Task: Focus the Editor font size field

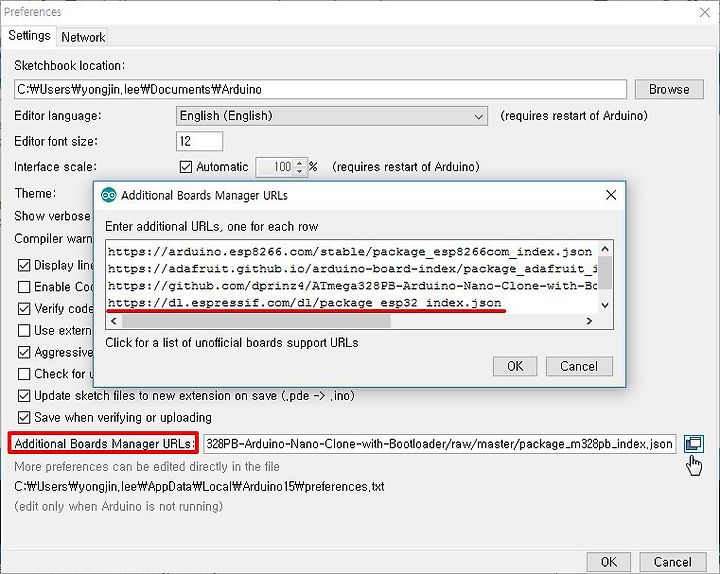Action: [x=199, y=141]
